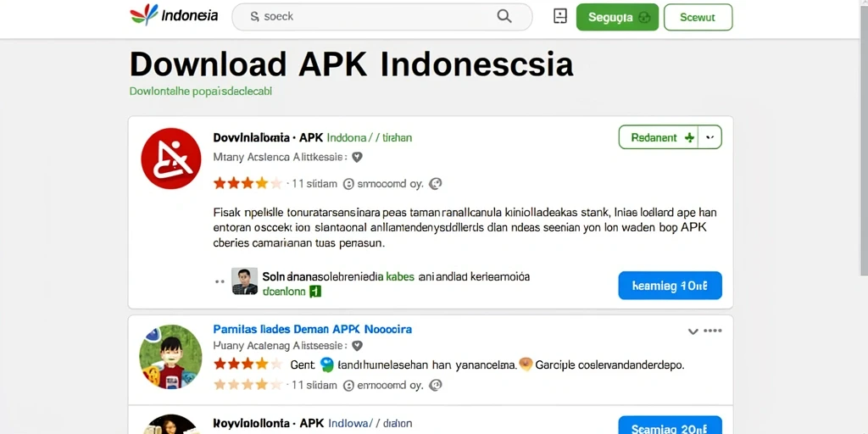Click the green badge after 'doenlona'
This screenshot has height=434, width=868.
point(315,292)
